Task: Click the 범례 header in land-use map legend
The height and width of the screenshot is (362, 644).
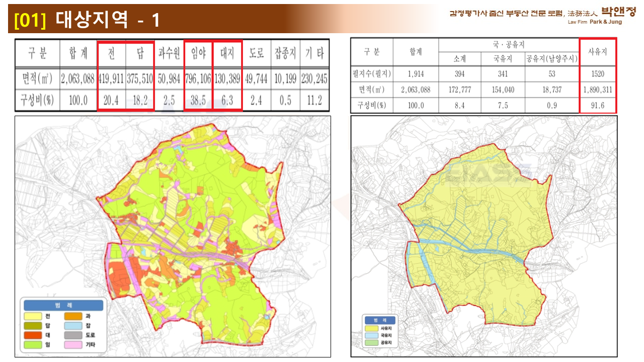Action: (63, 305)
